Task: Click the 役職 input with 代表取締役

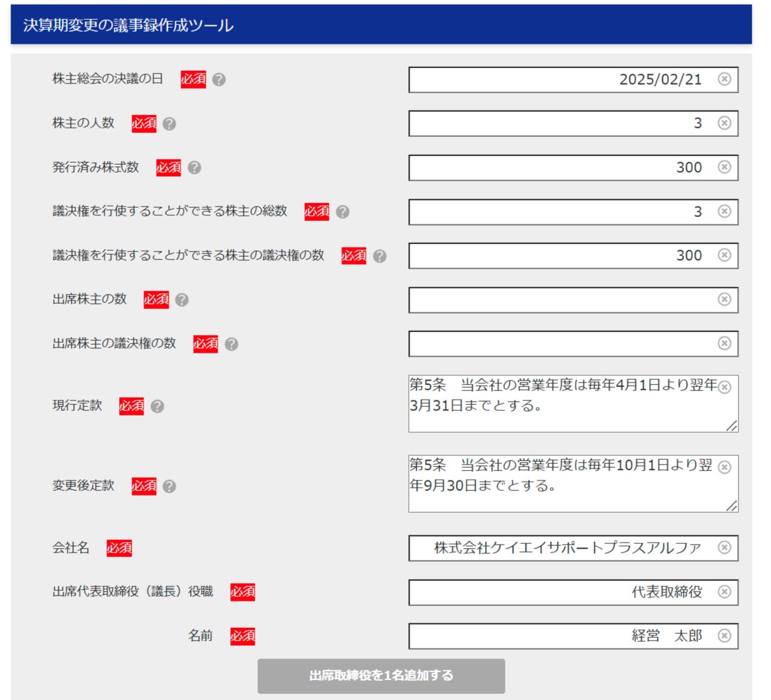Action: [573, 592]
